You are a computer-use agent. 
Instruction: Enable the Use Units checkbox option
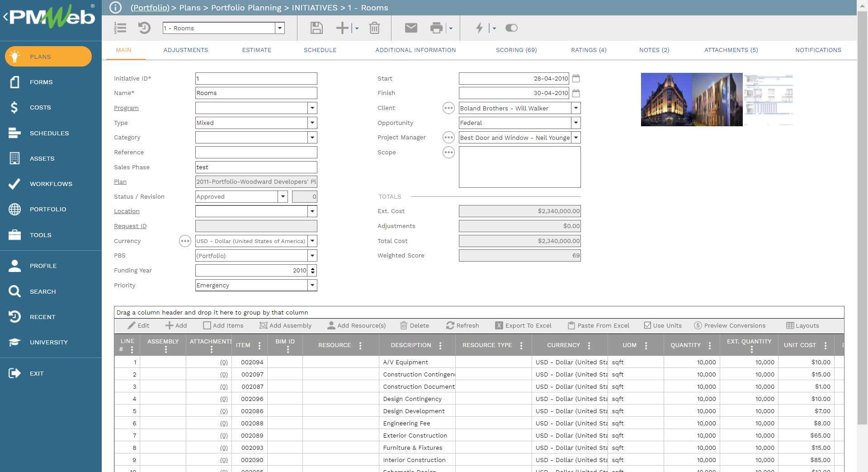(x=663, y=325)
